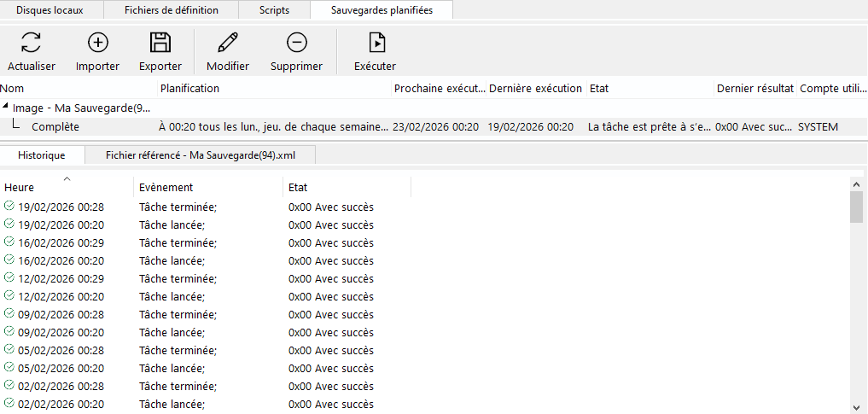The height and width of the screenshot is (414, 868).
Task: Select the Sauvegardes planifiées tab
Action: point(382,10)
